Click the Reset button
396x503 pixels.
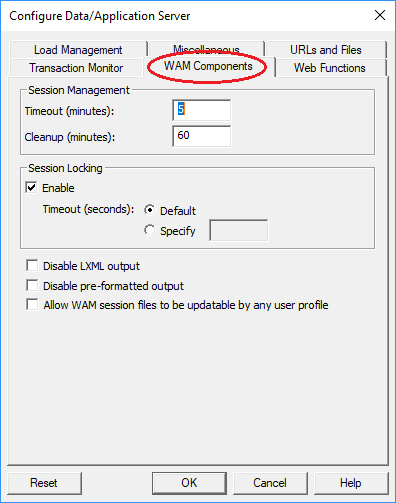44,483
